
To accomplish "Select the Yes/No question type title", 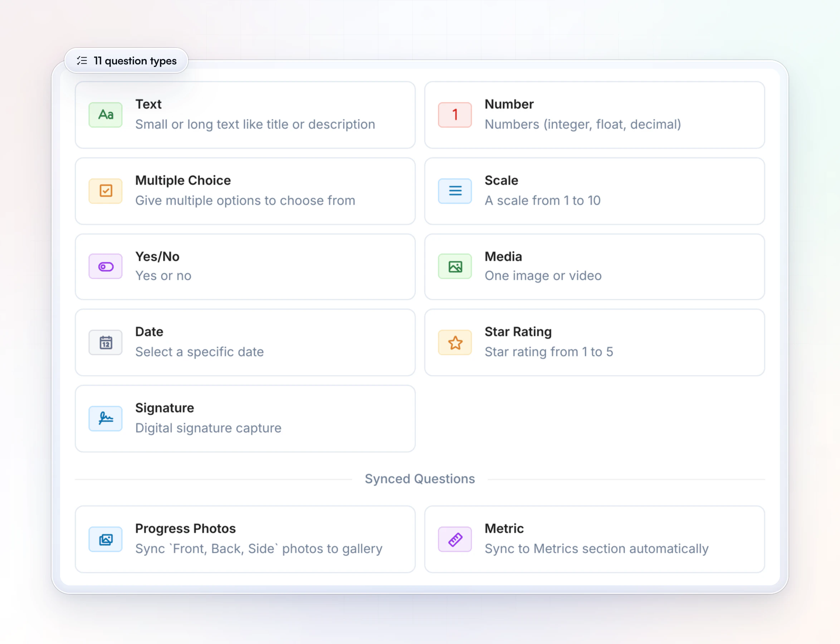I will 157,257.
